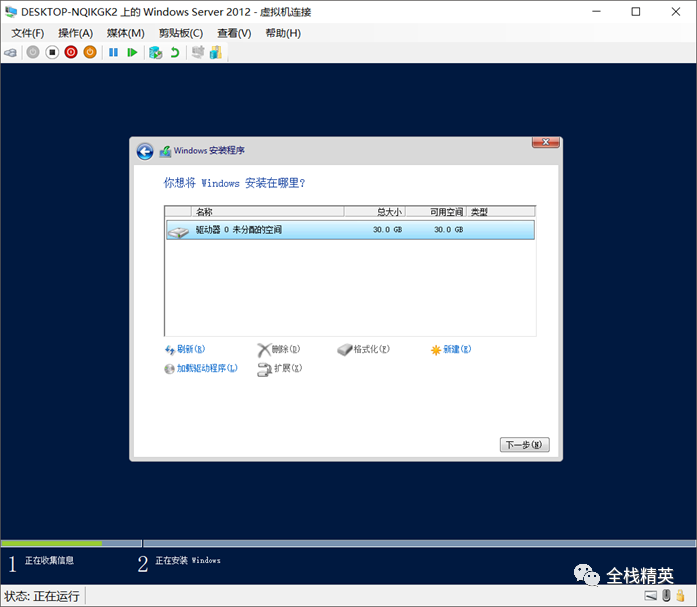Click the Ctrl+Alt+Del toolbar icon
697x607 pixels.
point(11,52)
